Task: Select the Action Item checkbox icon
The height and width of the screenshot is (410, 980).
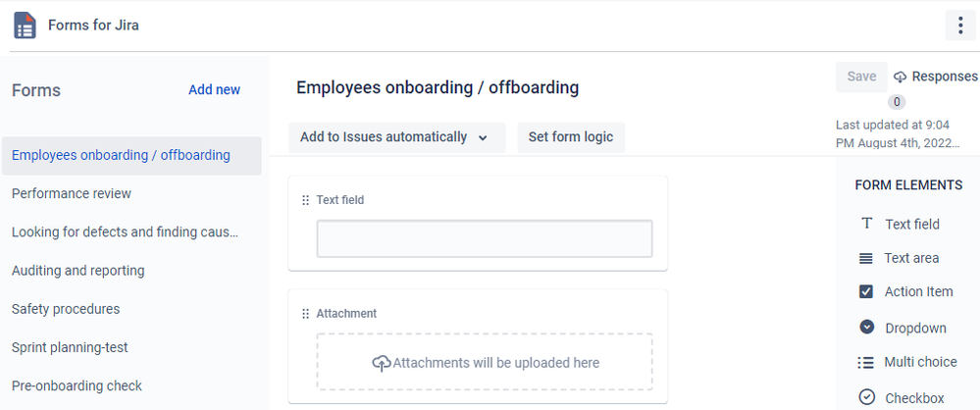Action: (865, 291)
